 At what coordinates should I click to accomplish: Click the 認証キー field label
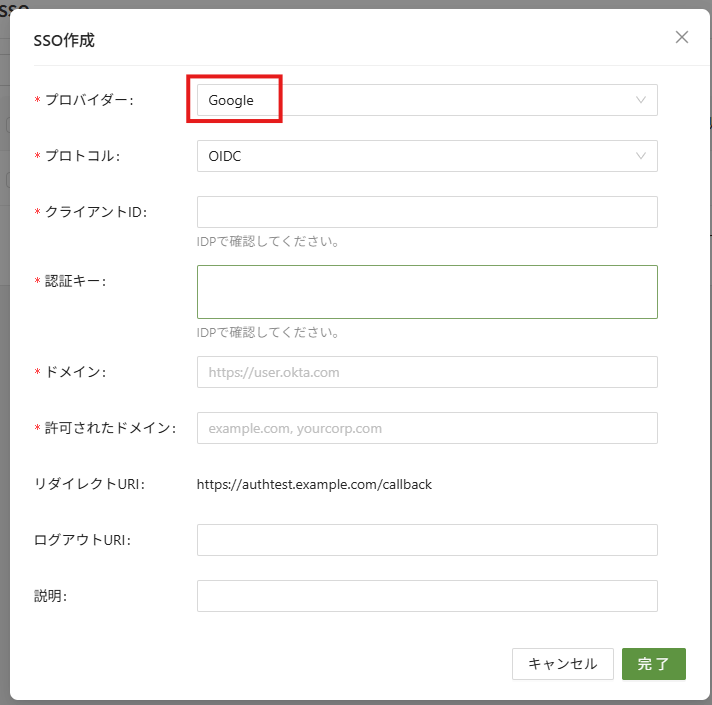[75, 281]
